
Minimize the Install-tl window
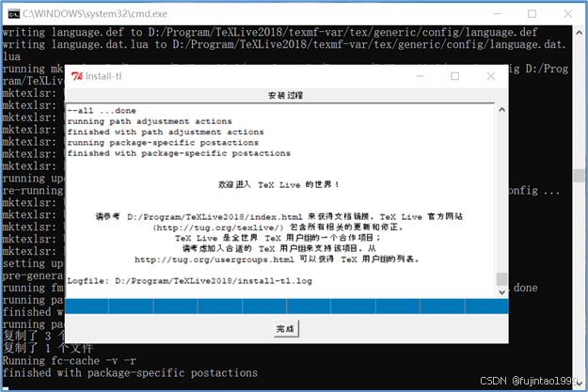click(x=420, y=76)
